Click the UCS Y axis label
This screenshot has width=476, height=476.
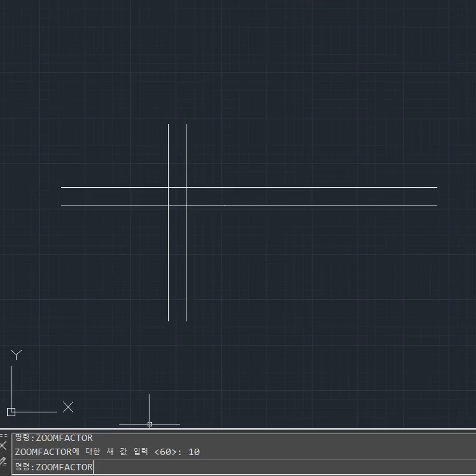coord(16,355)
